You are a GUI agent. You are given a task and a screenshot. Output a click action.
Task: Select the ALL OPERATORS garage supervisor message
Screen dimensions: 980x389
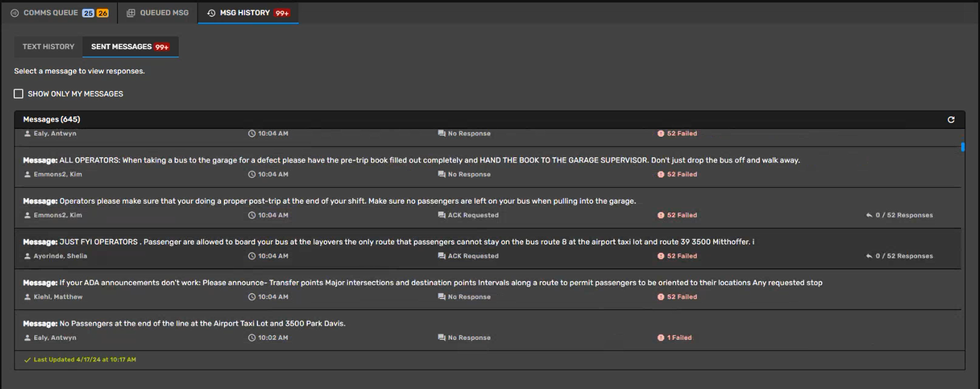click(428, 160)
